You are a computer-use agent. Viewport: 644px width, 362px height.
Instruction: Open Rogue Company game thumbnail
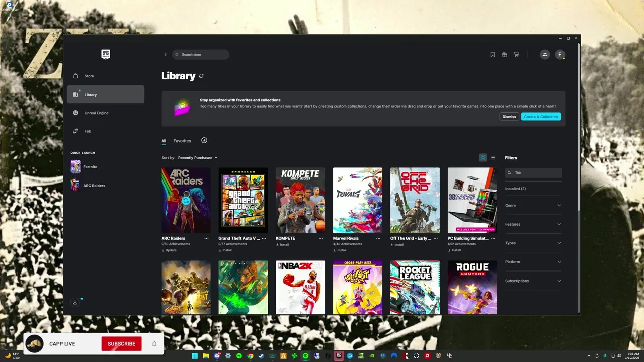click(x=472, y=288)
